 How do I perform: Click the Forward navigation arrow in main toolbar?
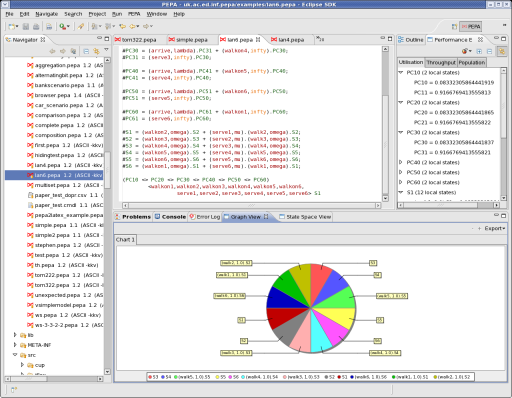pyautogui.click(x=146, y=26)
